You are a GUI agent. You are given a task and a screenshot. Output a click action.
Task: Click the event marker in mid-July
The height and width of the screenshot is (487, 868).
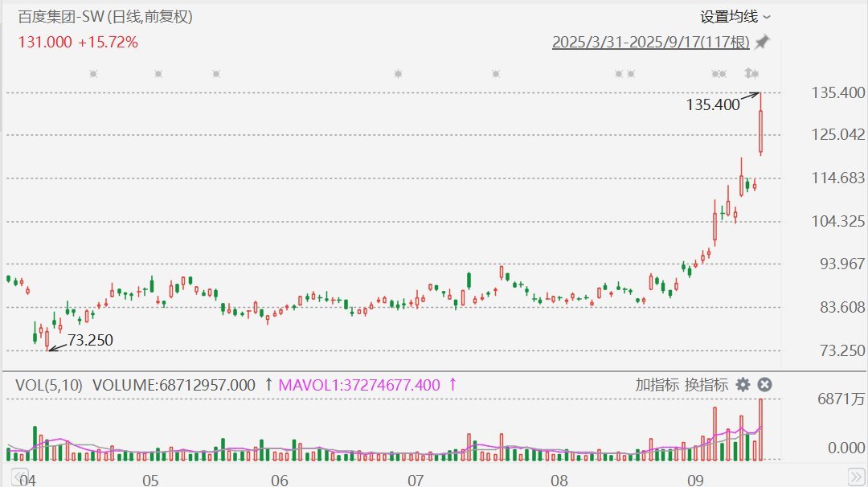point(495,74)
